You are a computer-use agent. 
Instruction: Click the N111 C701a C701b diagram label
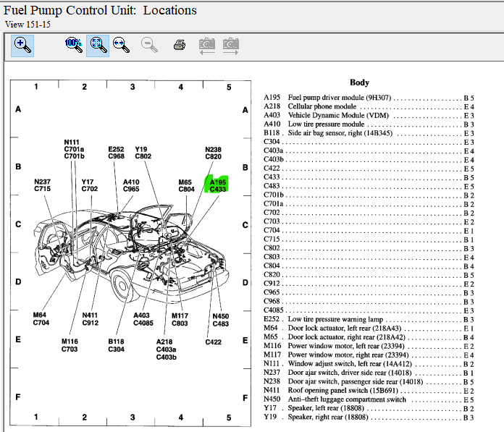point(74,148)
